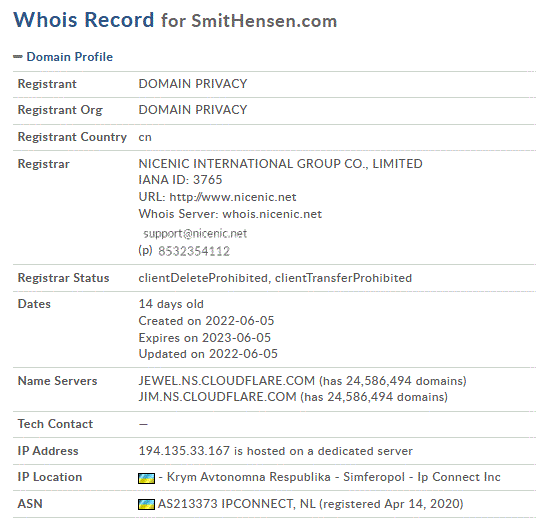Open JEWEL.NS.CLOUDFLARE.COM name server

tap(227, 381)
